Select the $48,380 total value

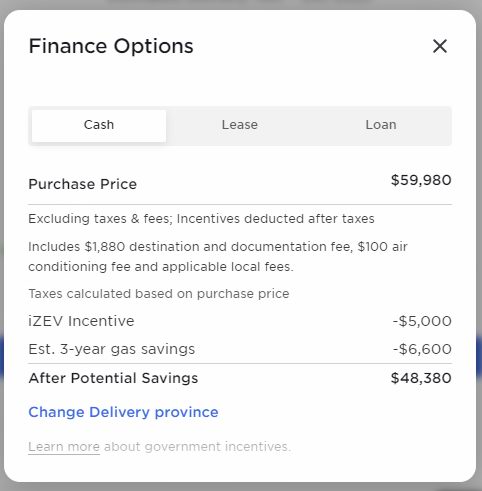[x=421, y=378]
